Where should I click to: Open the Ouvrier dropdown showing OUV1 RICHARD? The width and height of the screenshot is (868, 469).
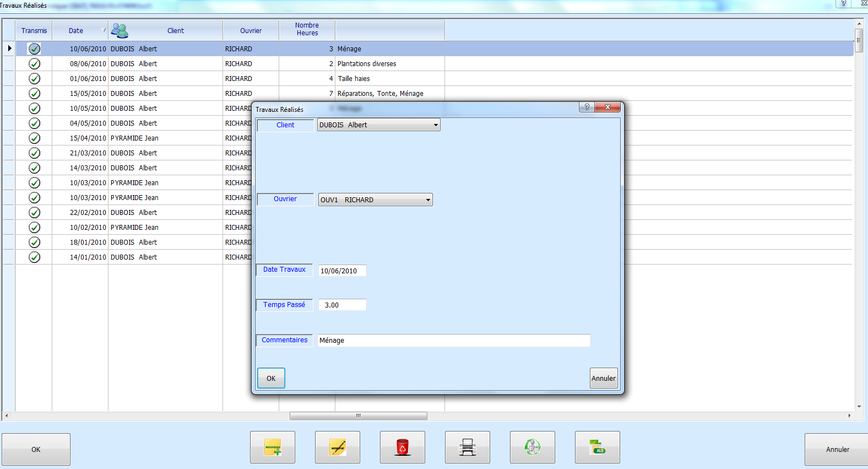tap(427, 200)
